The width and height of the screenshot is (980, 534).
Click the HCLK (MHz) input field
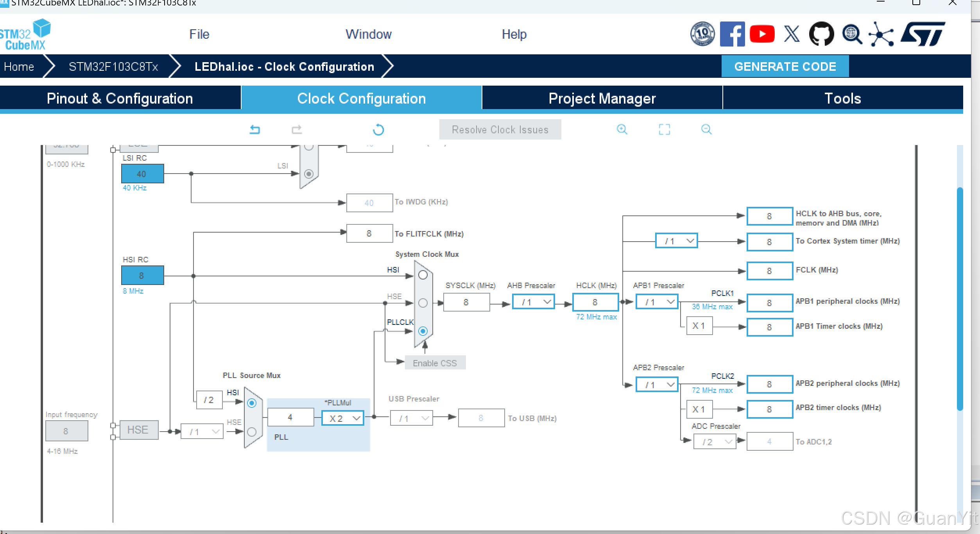595,302
